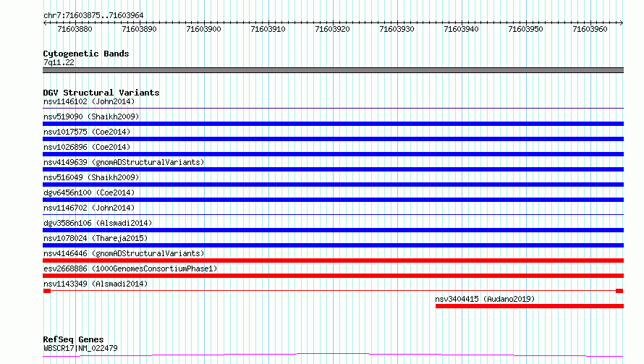
Task: Click the blue bar of dgv6456n100
Action: click(x=333, y=200)
